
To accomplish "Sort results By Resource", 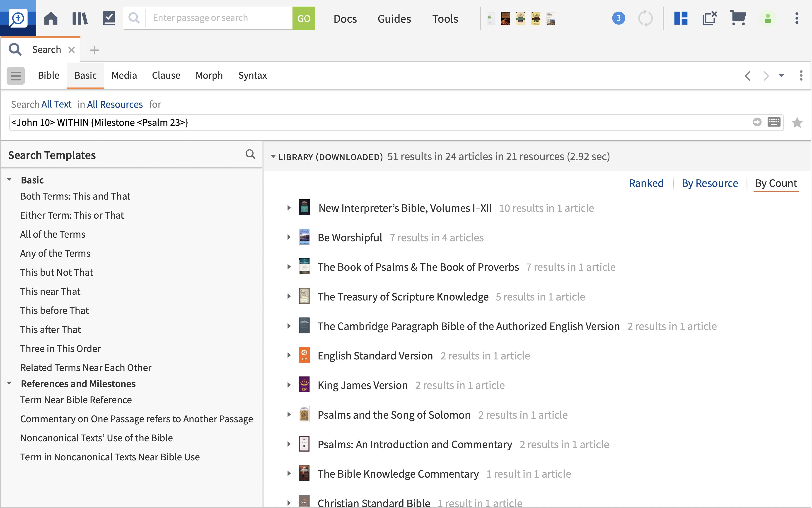I will tap(710, 183).
